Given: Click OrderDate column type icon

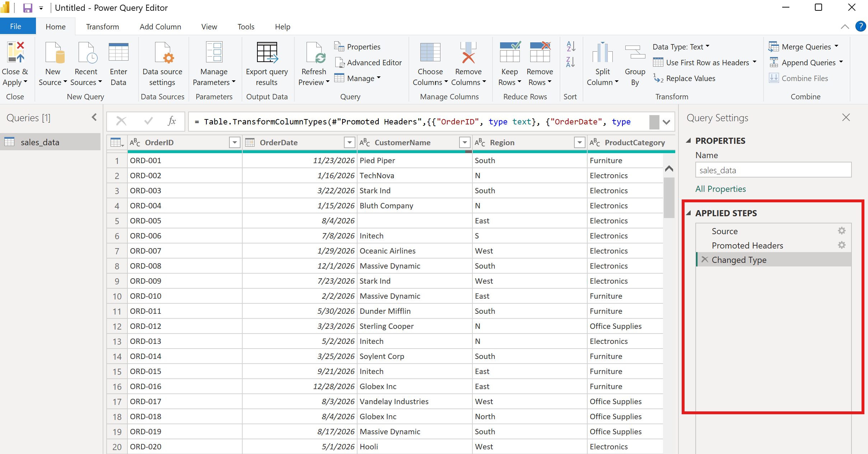Looking at the screenshot, I should pos(250,142).
